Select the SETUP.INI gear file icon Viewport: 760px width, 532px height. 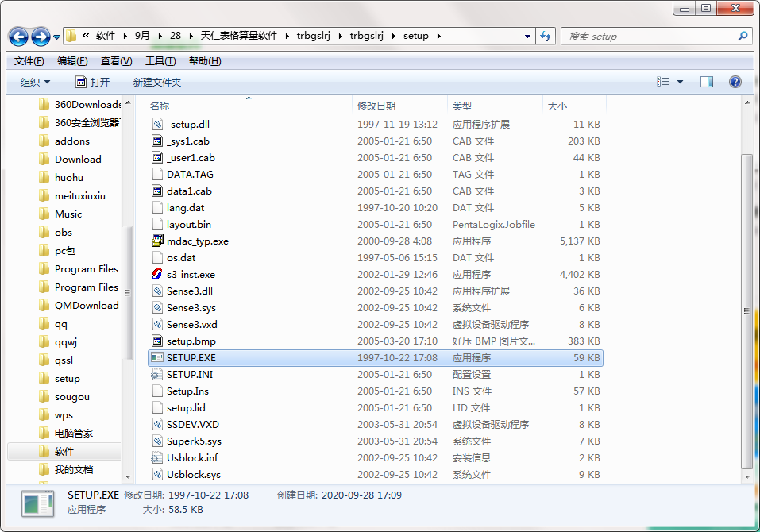click(157, 375)
